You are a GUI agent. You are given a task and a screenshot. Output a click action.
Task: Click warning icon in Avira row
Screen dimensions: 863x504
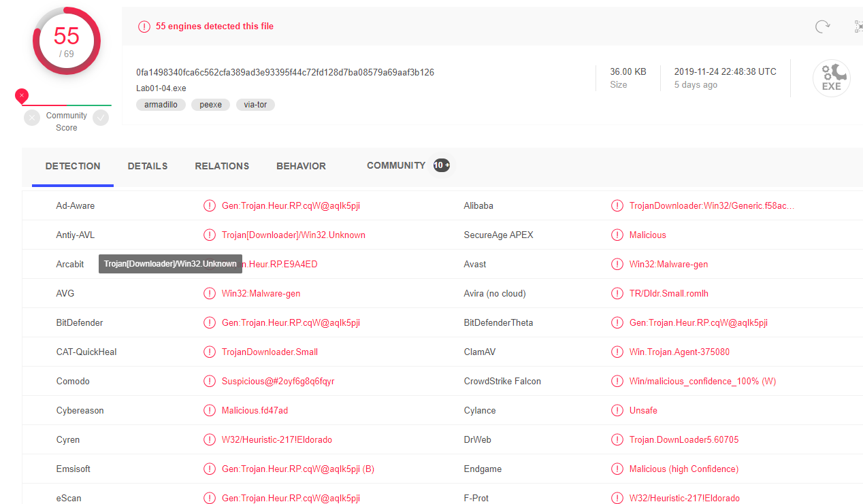pyautogui.click(x=617, y=293)
